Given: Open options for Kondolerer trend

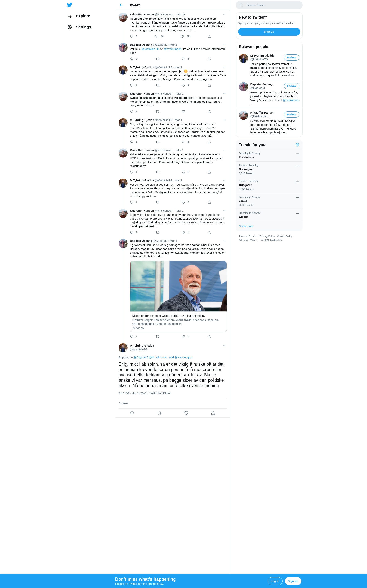Looking at the screenshot, I should 297,154.
